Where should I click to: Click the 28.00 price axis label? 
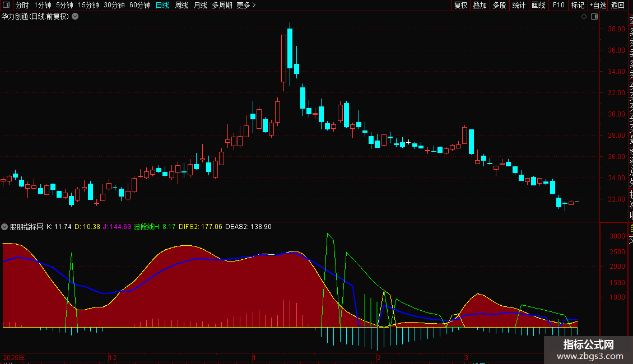pyautogui.click(x=616, y=136)
